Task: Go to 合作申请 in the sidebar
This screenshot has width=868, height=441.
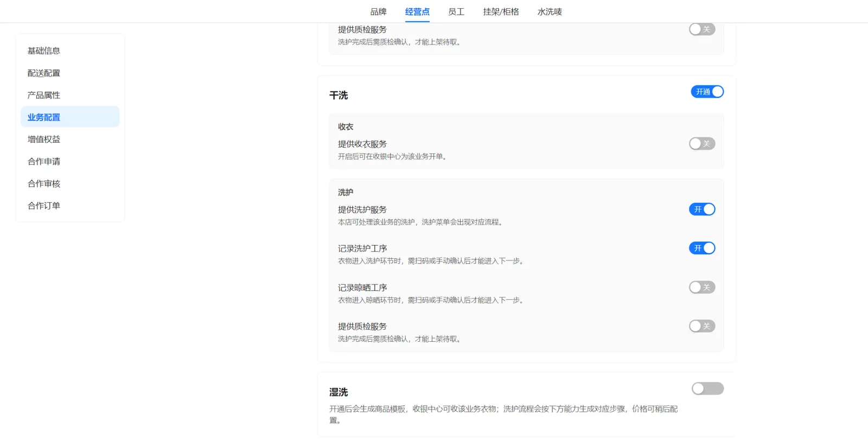Action: coord(70,161)
